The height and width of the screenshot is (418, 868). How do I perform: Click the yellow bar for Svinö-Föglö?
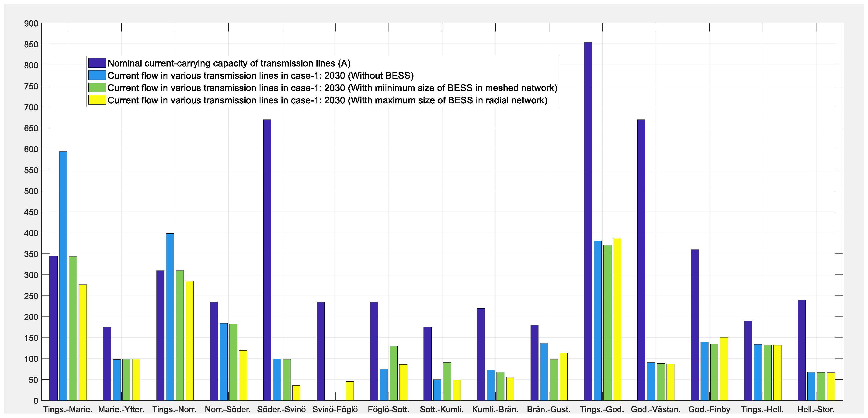(350, 391)
